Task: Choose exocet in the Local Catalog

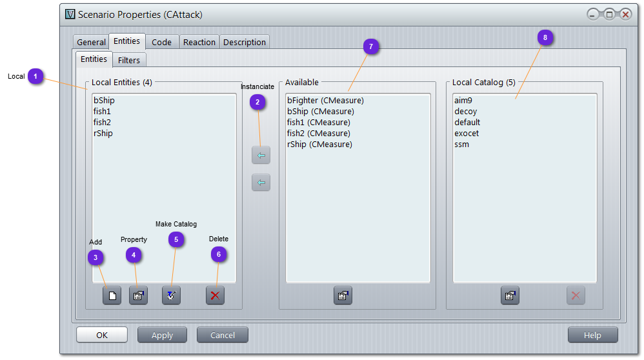Action: (x=466, y=134)
